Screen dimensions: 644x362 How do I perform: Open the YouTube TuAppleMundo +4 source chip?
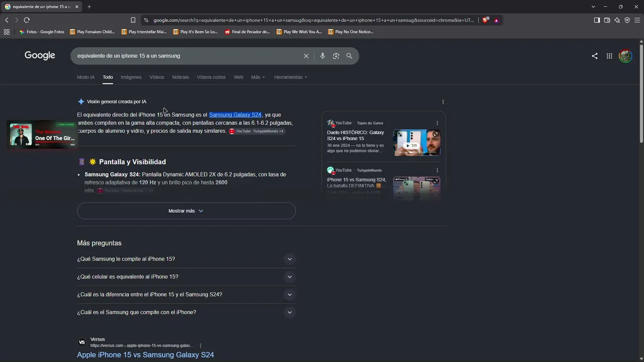(x=257, y=131)
